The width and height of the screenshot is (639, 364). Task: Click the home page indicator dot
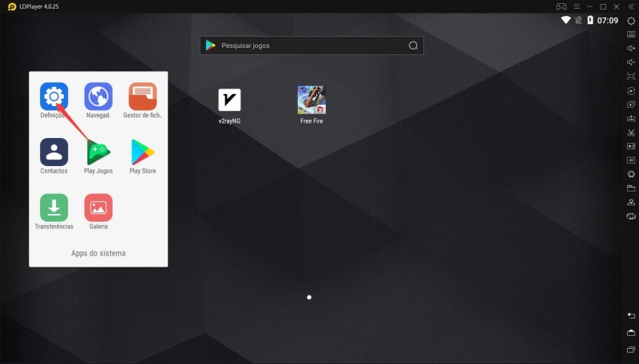(309, 297)
